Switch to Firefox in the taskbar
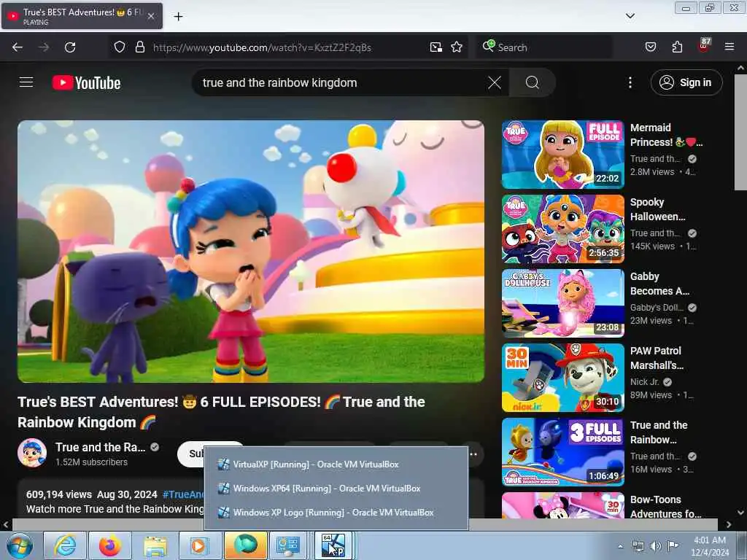The width and height of the screenshot is (747, 560). click(110, 545)
